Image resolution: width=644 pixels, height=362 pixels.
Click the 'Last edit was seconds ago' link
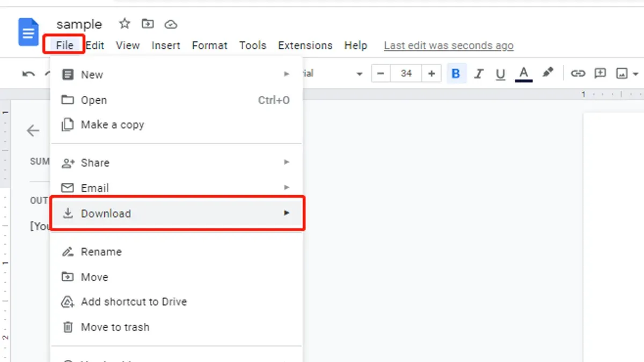[x=449, y=46]
